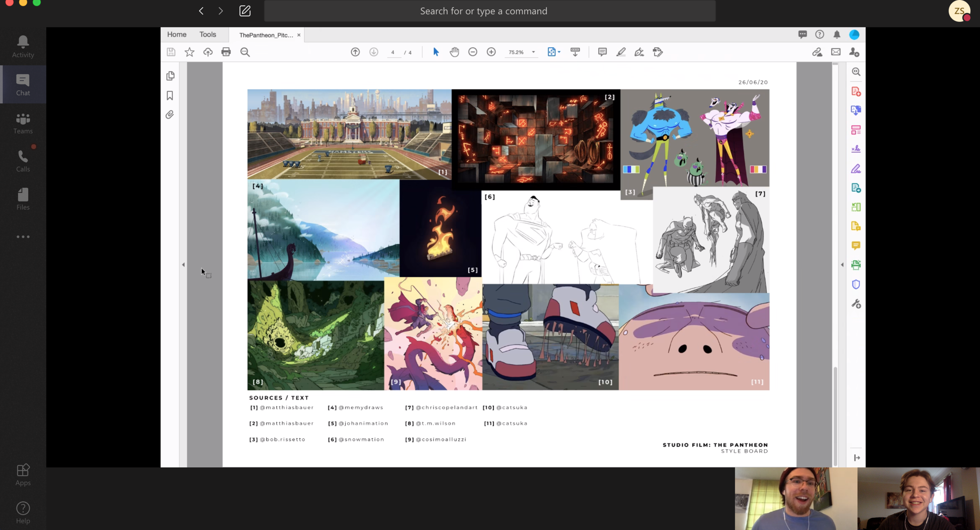The height and width of the screenshot is (530, 980).
Task: Open Teams Help
Action: tap(23, 512)
